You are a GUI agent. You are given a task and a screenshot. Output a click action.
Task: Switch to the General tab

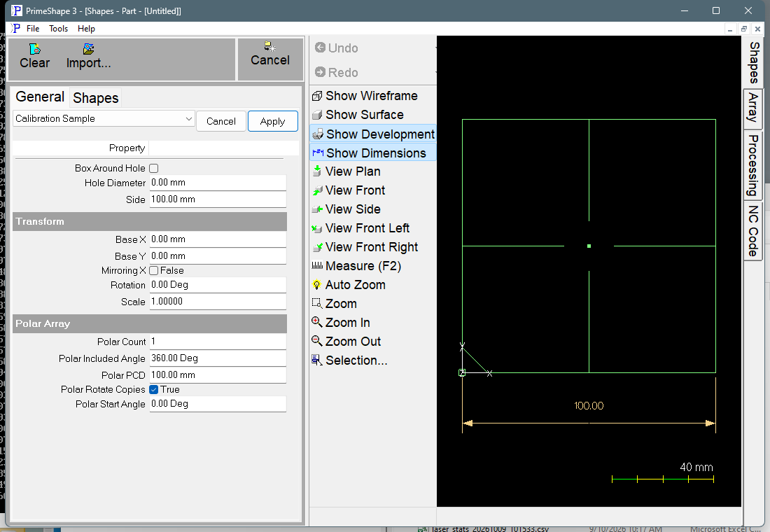click(x=40, y=97)
